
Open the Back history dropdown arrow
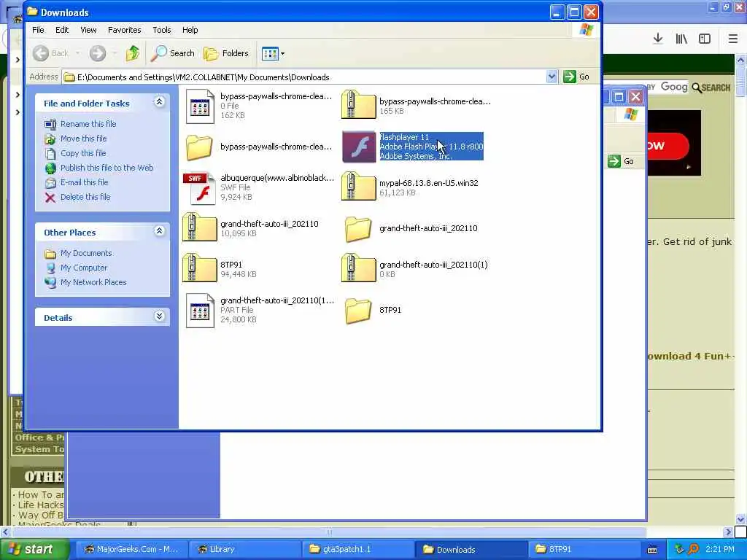pos(77,53)
